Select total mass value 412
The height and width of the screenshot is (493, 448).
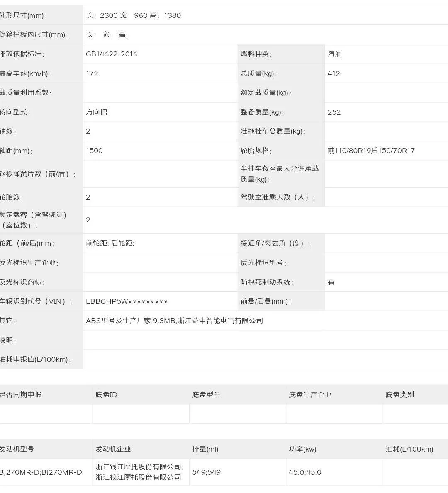tap(334, 73)
